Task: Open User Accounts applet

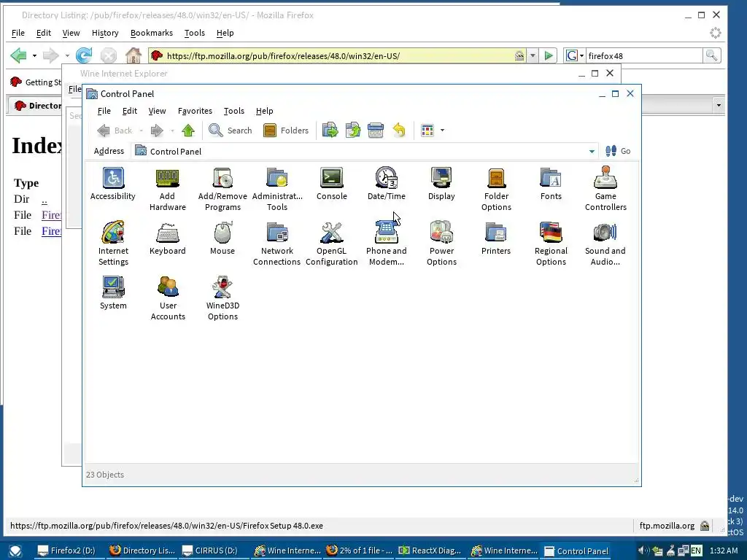Action: pyautogui.click(x=168, y=298)
